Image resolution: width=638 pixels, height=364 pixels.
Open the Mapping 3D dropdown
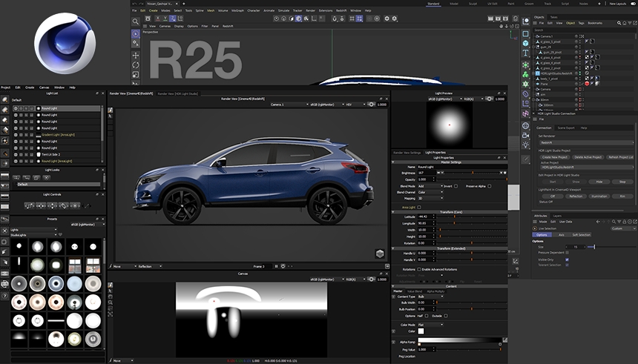pyautogui.click(x=430, y=199)
